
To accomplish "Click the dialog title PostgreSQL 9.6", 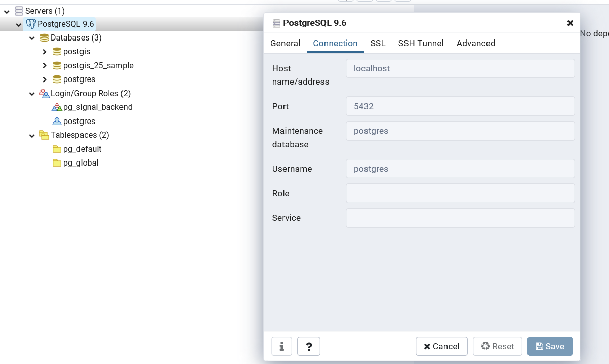I will pyautogui.click(x=314, y=23).
